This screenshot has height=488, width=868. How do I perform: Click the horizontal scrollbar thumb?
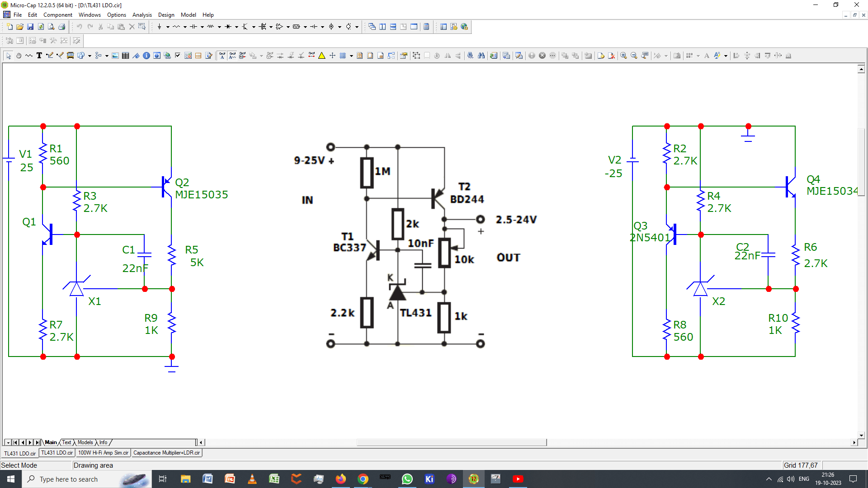click(x=452, y=442)
